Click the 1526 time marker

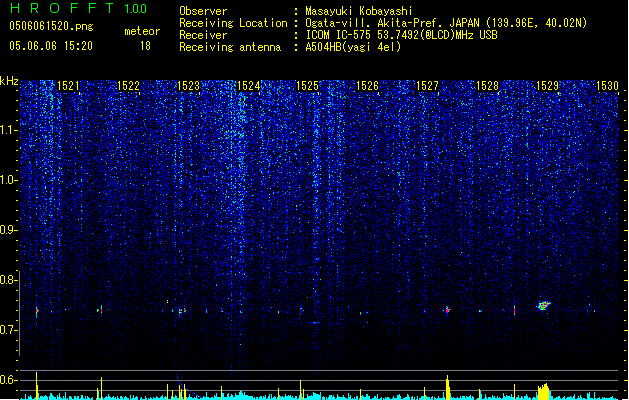367,86
